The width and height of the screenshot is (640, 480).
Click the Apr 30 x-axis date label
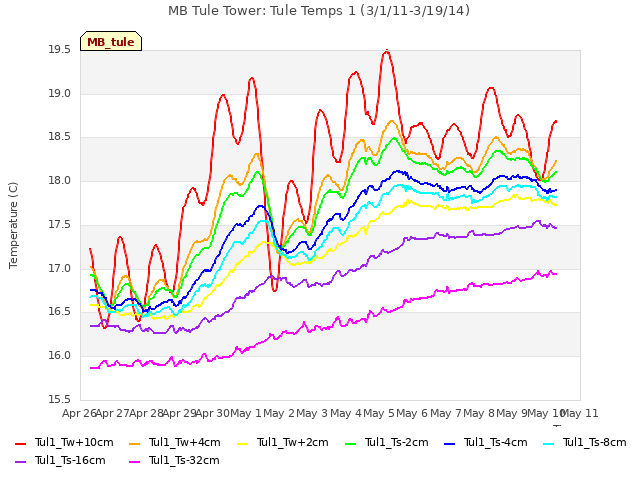[x=212, y=413]
